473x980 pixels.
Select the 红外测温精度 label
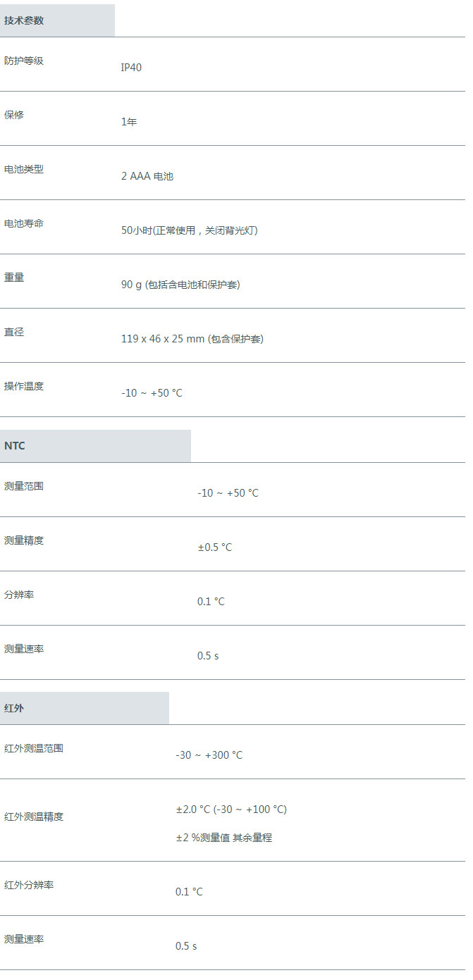coord(34,817)
